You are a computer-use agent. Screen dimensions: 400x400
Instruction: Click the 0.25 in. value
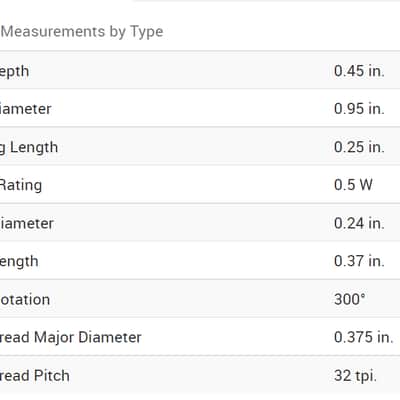point(359,147)
